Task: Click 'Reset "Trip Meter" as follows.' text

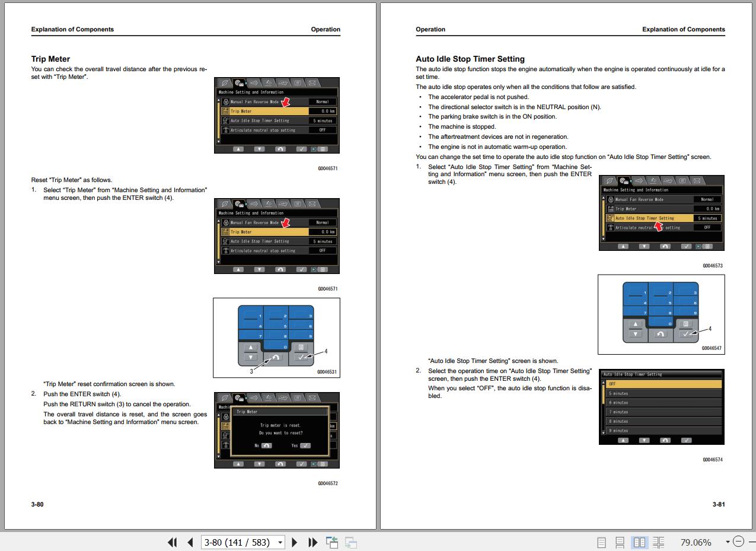Action: coord(72,180)
